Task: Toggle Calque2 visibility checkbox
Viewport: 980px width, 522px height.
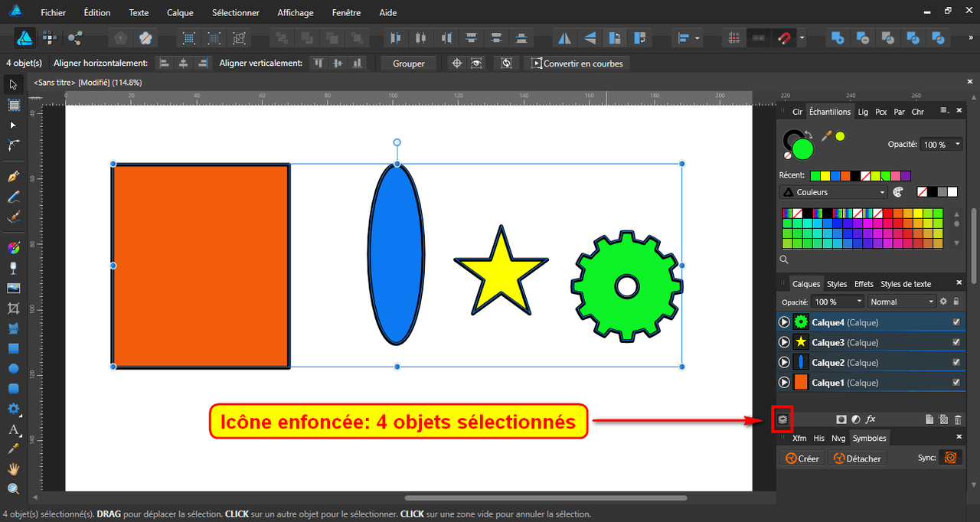Action: point(956,362)
